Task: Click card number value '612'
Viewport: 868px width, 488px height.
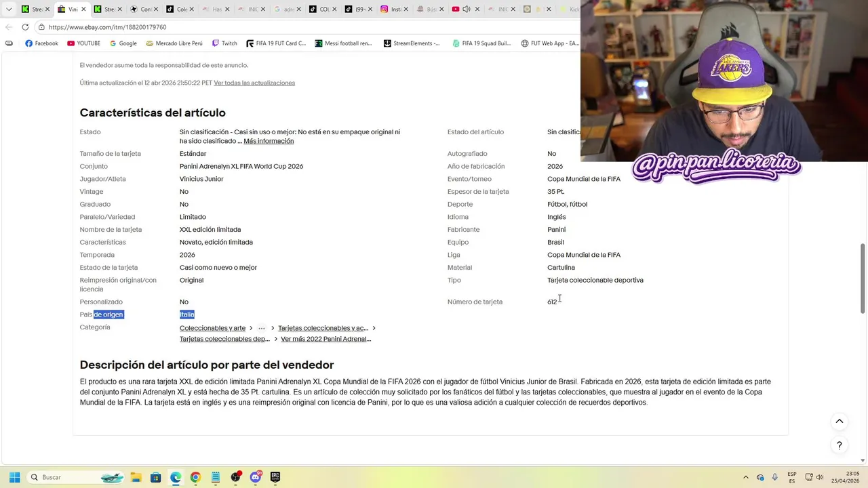Action: click(552, 302)
